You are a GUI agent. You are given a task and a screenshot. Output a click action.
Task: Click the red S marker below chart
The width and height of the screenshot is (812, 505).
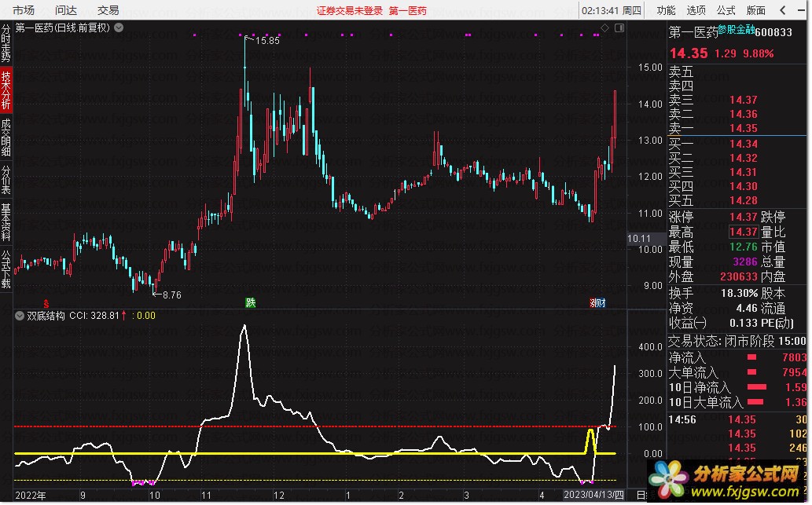pos(46,304)
